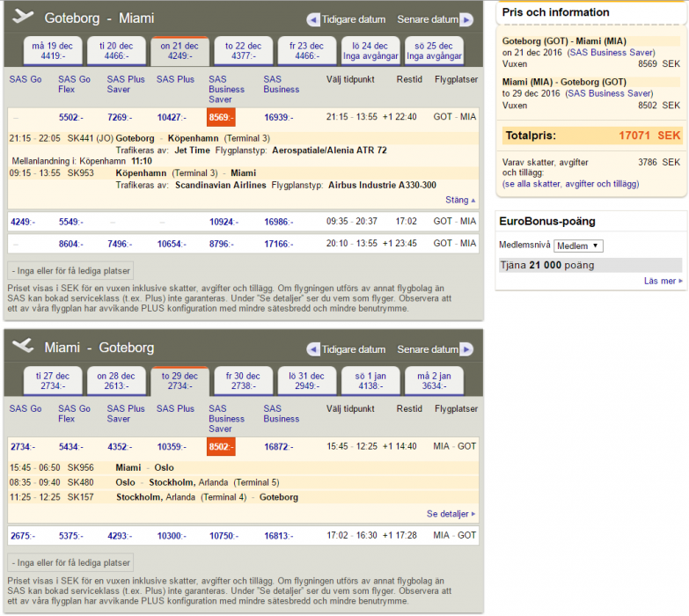Screen dimensions: 689x616
Task: Open the Medlemsnivå dropdown
Action: click(x=578, y=246)
